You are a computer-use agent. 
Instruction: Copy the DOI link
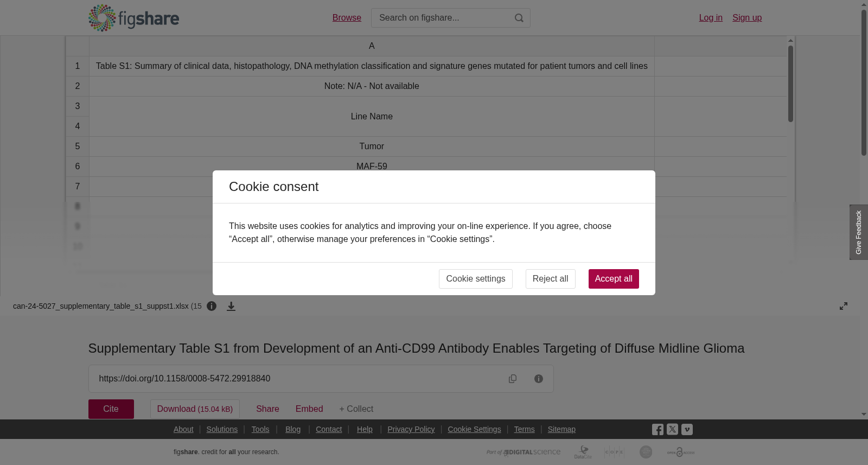(513, 379)
